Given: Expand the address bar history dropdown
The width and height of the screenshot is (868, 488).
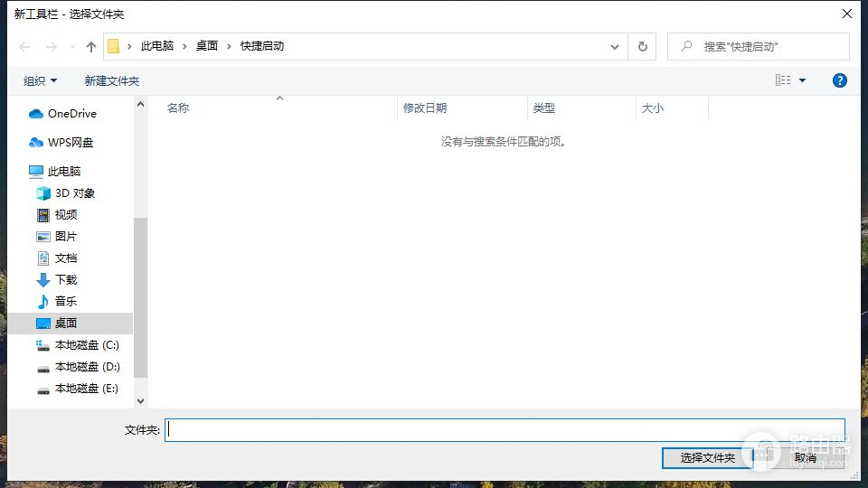Looking at the screenshot, I should pos(615,46).
